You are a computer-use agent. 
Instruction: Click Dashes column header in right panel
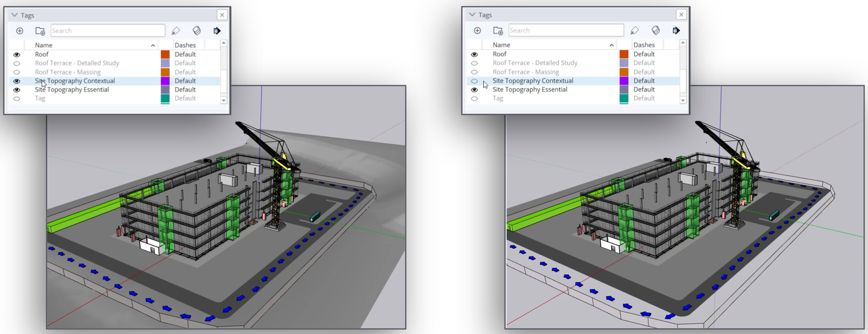(644, 45)
